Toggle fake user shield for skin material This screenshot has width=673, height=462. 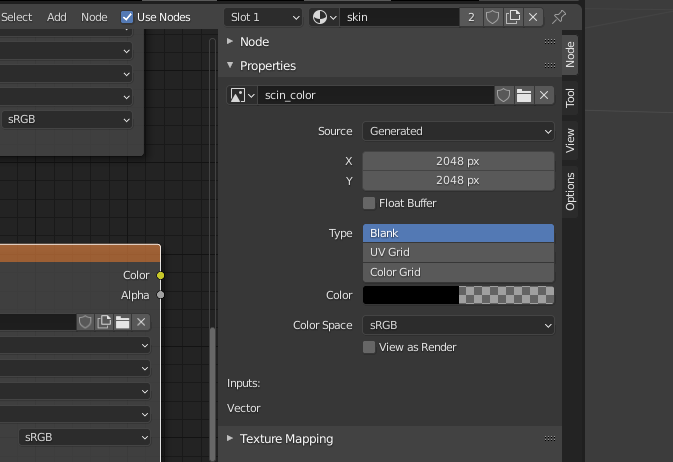coord(493,17)
